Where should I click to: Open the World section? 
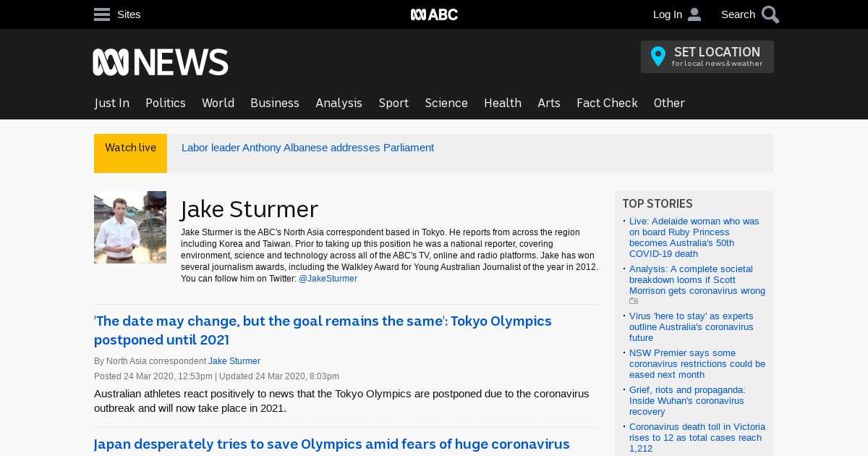tap(218, 103)
